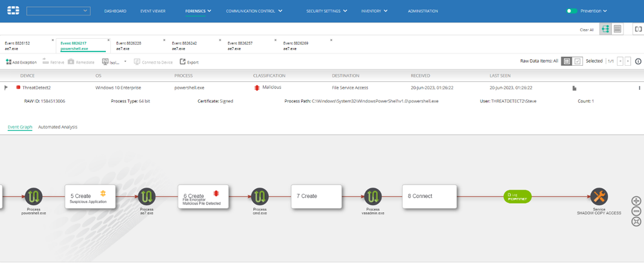Click File Service Access destination text
The height and width of the screenshot is (265, 644).
click(350, 88)
